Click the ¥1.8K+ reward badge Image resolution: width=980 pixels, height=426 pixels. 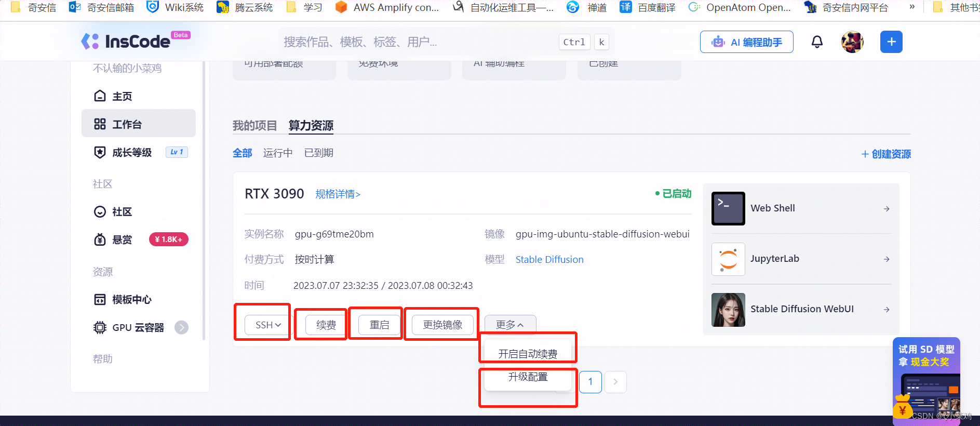click(x=168, y=239)
